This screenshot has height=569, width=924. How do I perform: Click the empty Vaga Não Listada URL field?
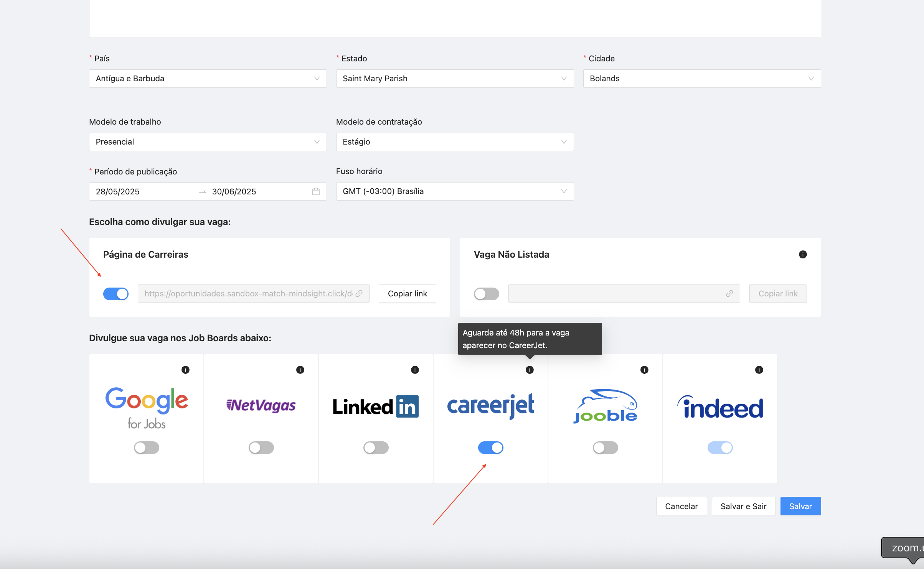624,294
